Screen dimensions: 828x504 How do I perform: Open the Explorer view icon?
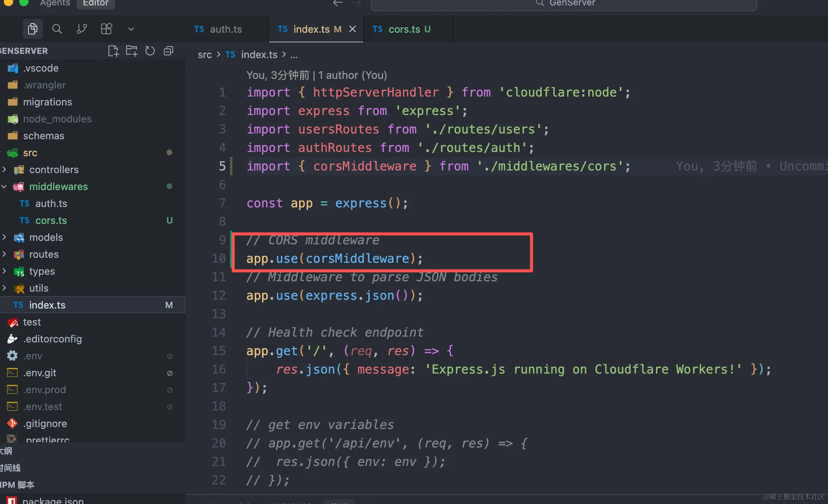click(33, 29)
